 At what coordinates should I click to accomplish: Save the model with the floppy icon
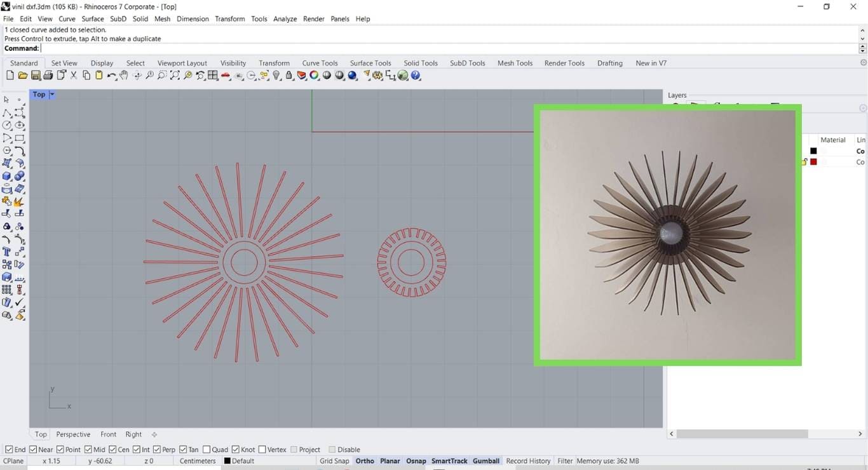click(x=35, y=76)
